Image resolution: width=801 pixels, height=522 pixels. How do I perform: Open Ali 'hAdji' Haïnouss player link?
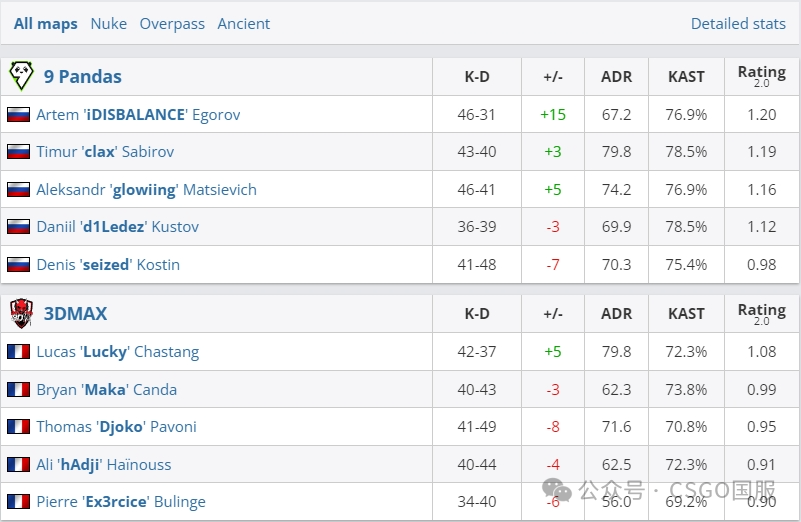(104, 465)
